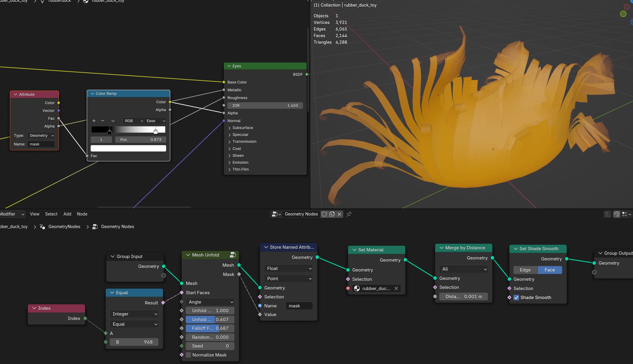The width and height of the screenshot is (633, 364).
Task: Open the node group browse icon
Action: coord(276,214)
